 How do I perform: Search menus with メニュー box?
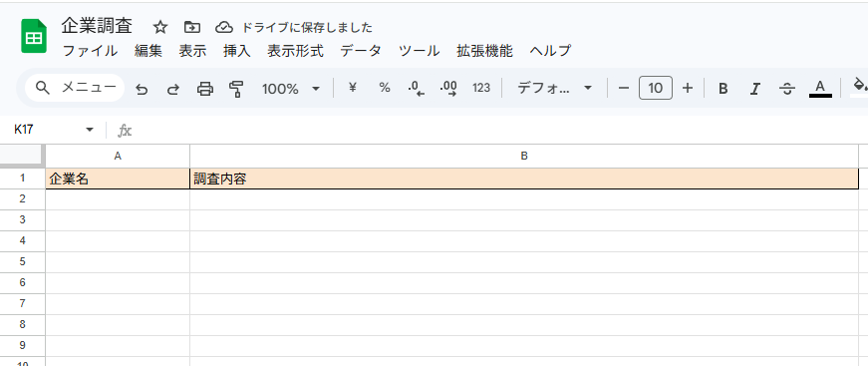[76, 88]
